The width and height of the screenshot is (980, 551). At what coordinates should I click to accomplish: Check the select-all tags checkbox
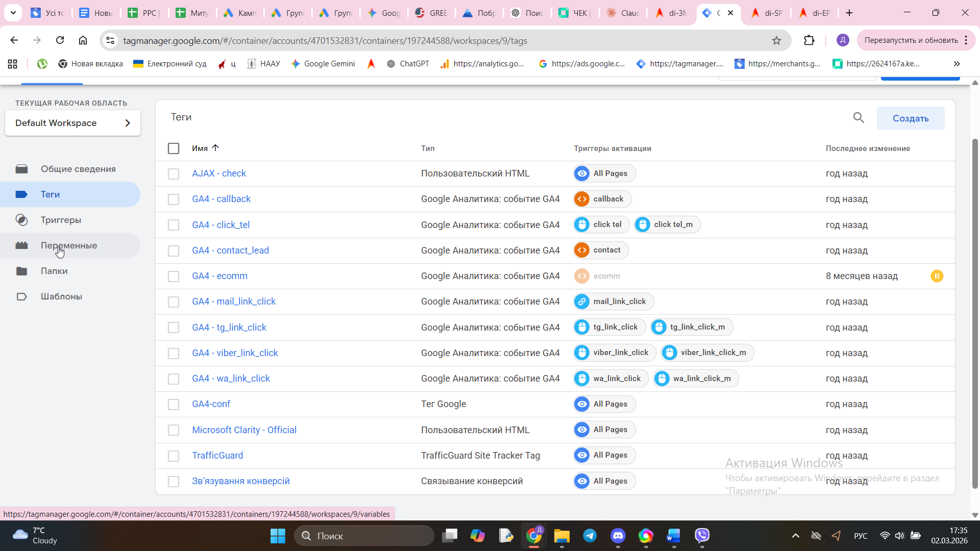click(174, 148)
